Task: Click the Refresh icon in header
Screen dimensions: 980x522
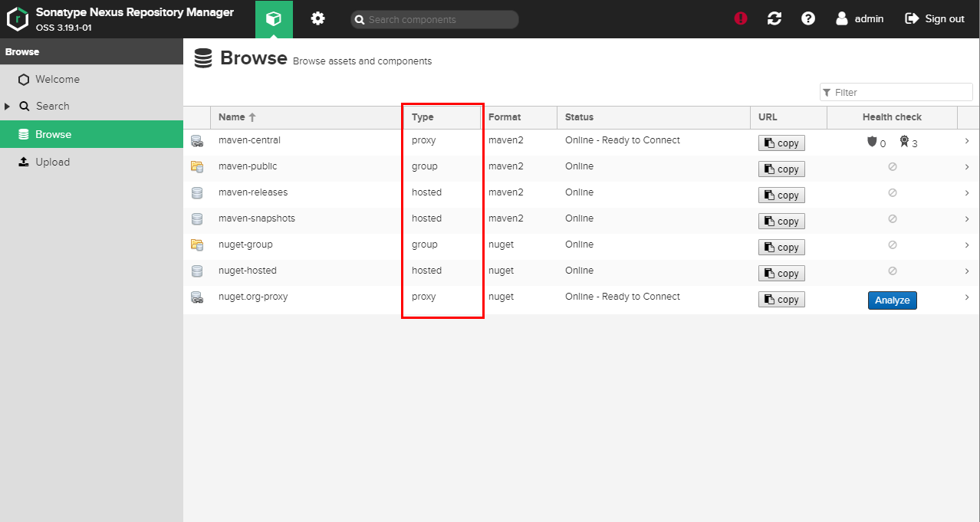Action: pyautogui.click(x=774, y=18)
